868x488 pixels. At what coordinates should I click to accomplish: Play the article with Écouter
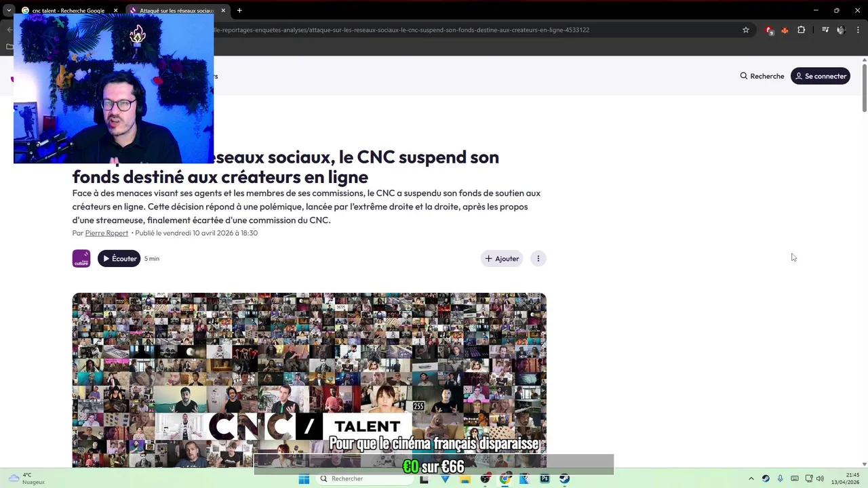coord(119,258)
